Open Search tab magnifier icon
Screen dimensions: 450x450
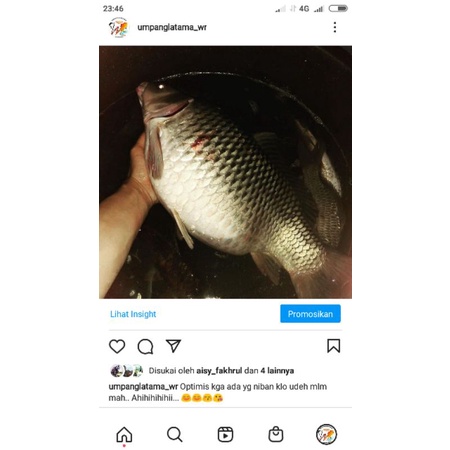click(x=175, y=434)
